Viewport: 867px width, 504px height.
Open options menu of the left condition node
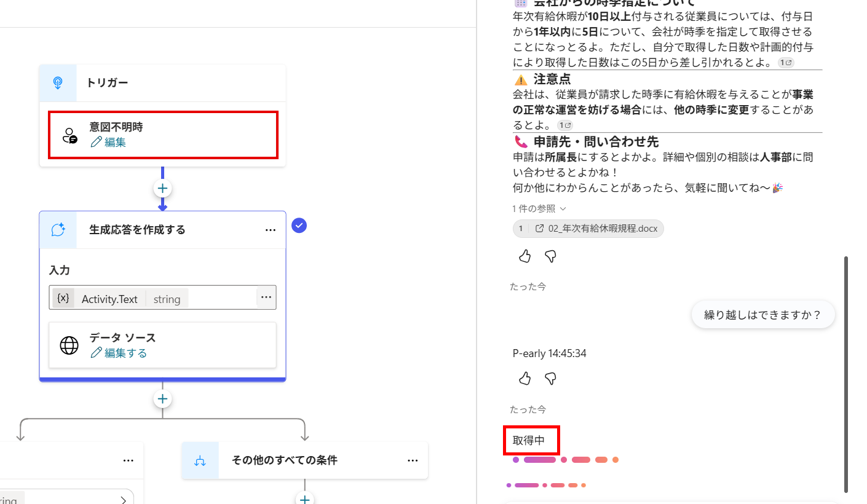pyautogui.click(x=128, y=460)
